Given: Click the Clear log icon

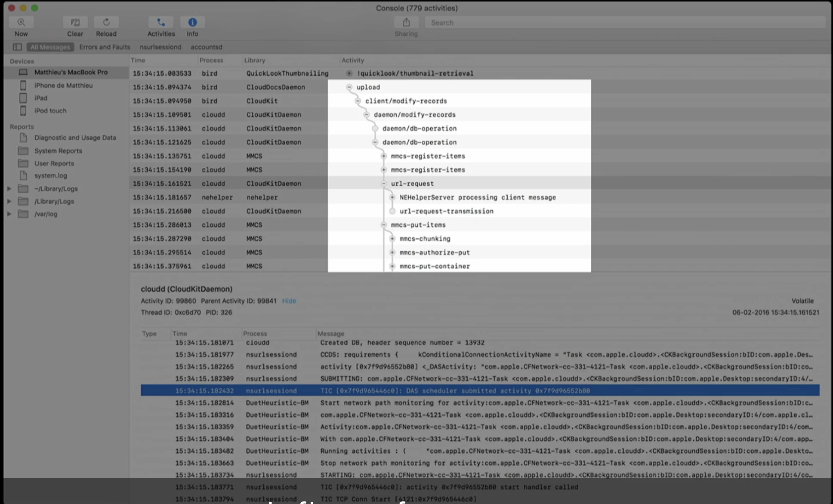Looking at the screenshot, I should [75, 22].
